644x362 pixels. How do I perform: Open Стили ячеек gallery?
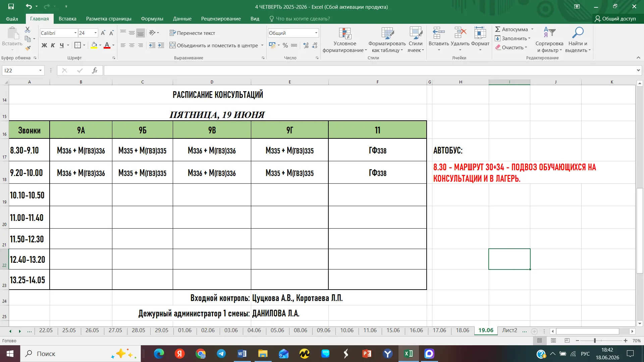[x=416, y=40]
